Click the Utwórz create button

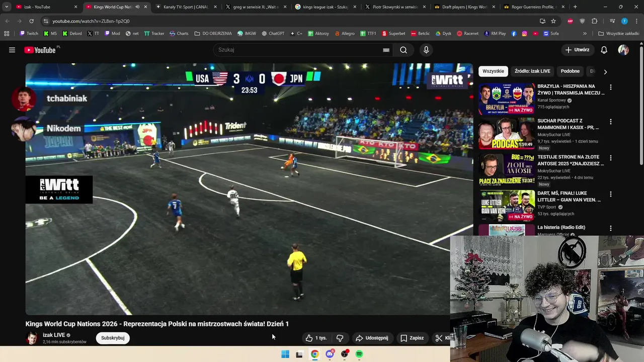pos(577,50)
